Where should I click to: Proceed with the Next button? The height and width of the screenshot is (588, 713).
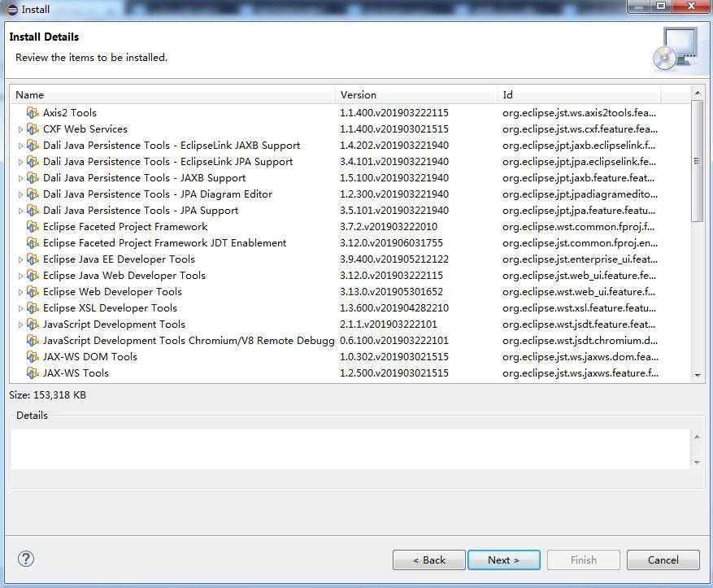coord(504,560)
